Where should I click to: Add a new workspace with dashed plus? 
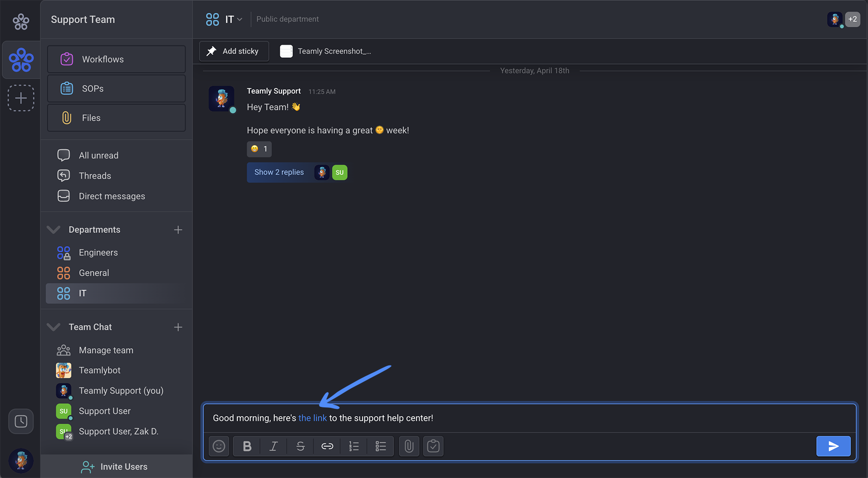pyautogui.click(x=21, y=98)
